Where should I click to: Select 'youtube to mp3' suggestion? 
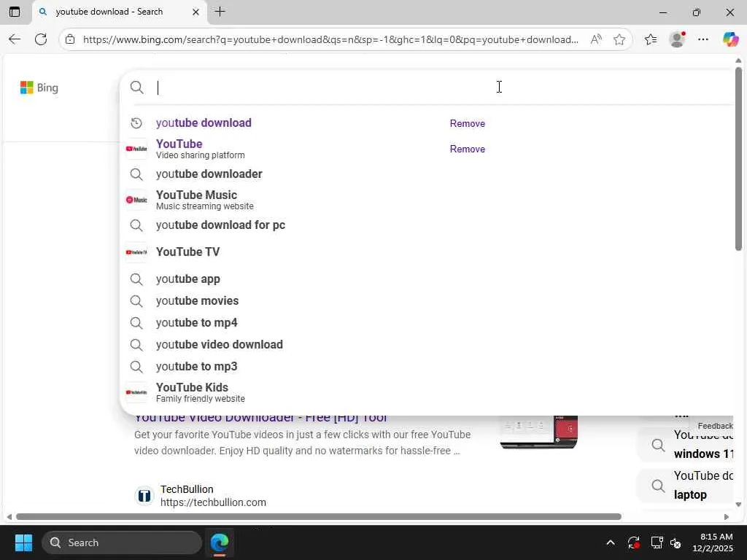tap(196, 366)
